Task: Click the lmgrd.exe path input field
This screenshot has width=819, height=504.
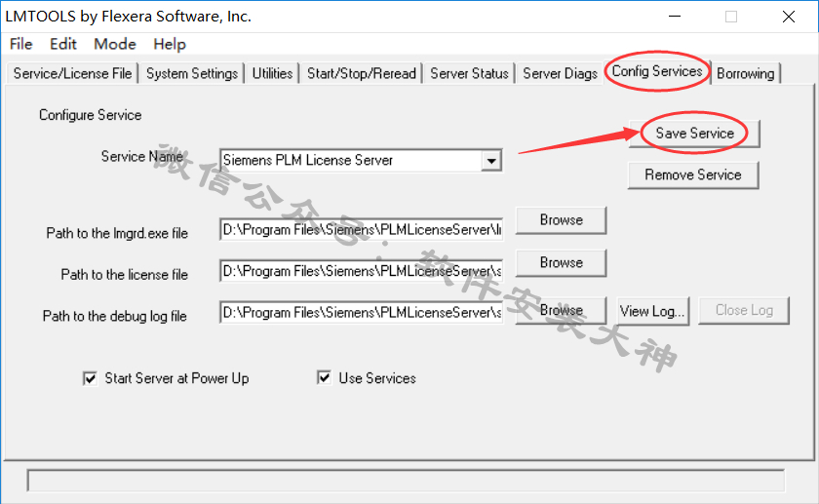Action: click(361, 230)
